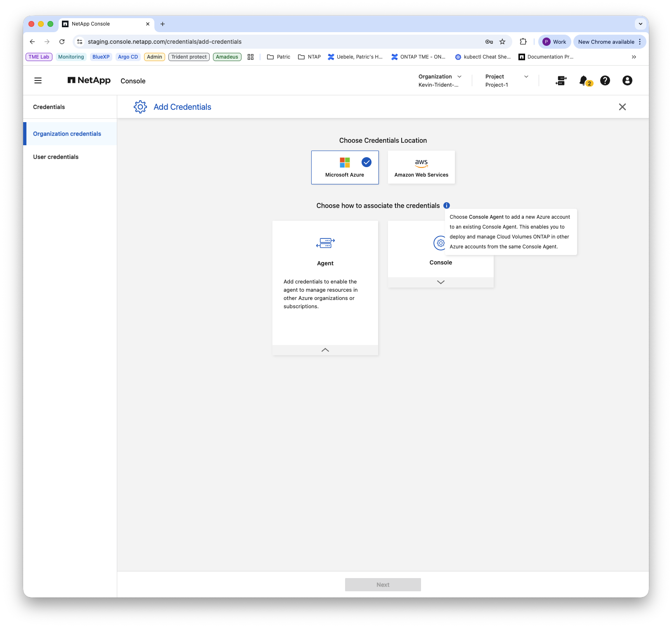This screenshot has height=628, width=672.
Task: Open the NTAP bookmarks folder
Action: pos(309,57)
